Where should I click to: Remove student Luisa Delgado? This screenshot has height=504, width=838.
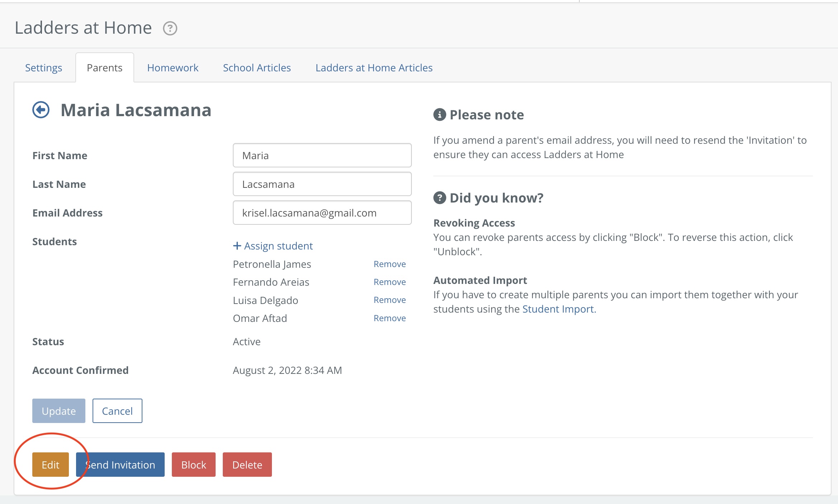390,300
